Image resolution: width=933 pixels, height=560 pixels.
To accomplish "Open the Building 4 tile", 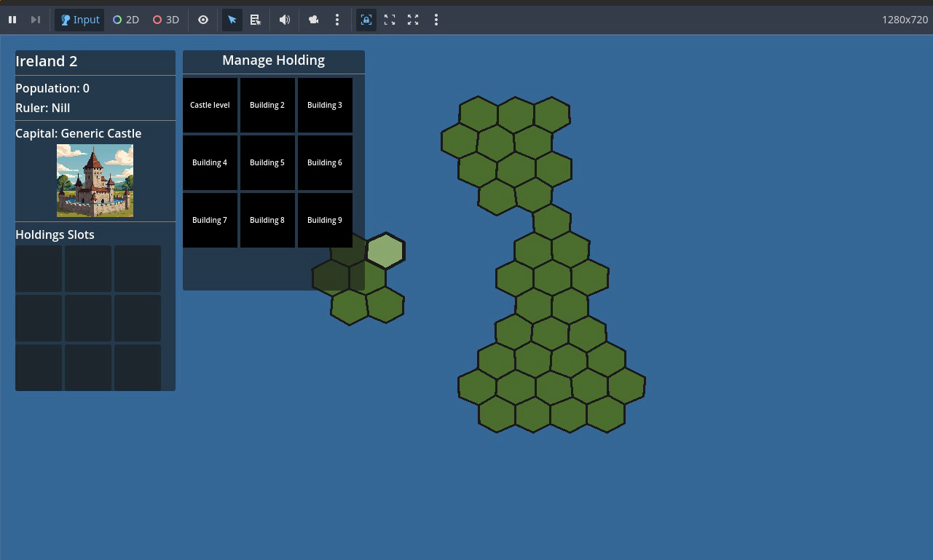I will point(210,162).
